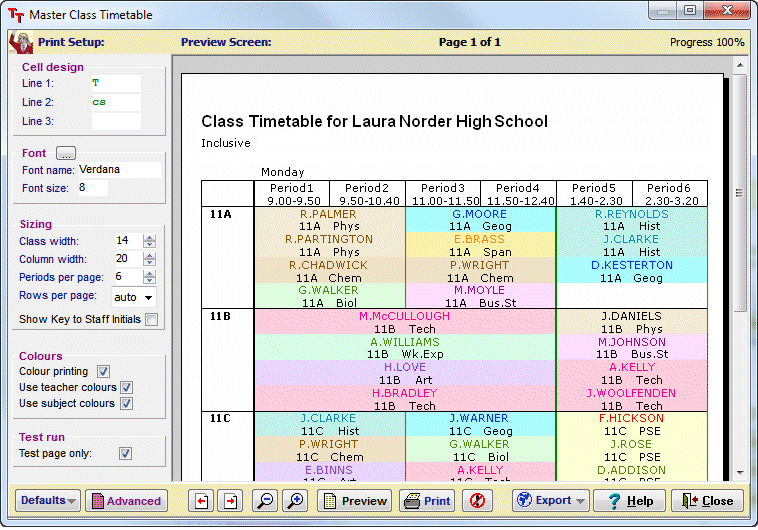The image size is (758, 530).
Task: Toggle Test page only checkbox
Action: coord(126,454)
